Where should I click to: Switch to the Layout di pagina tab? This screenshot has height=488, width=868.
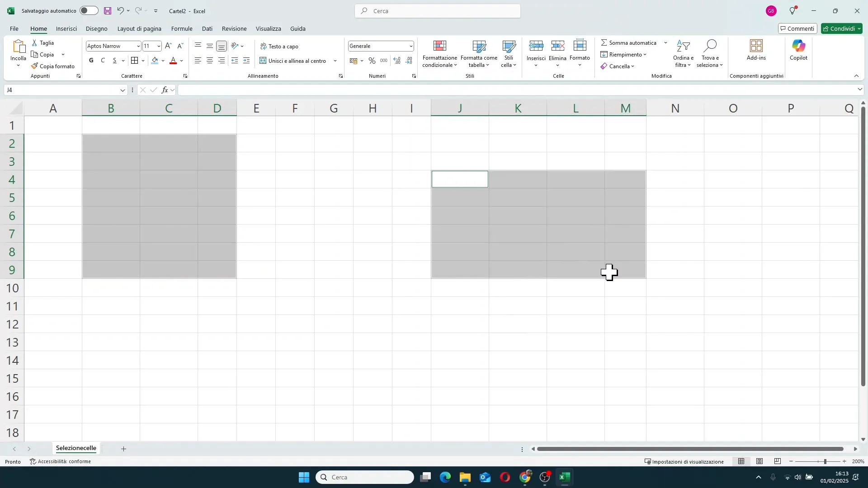pos(139,28)
